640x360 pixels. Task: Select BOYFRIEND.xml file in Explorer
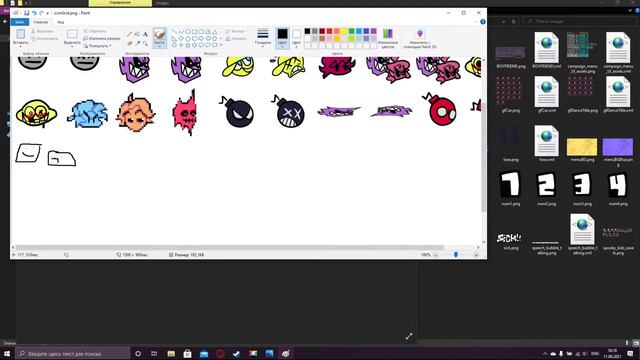(546, 50)
